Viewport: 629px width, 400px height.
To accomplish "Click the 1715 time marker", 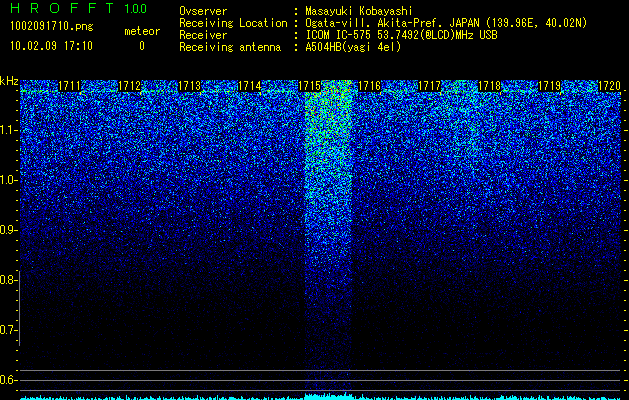I will (309, 86).
